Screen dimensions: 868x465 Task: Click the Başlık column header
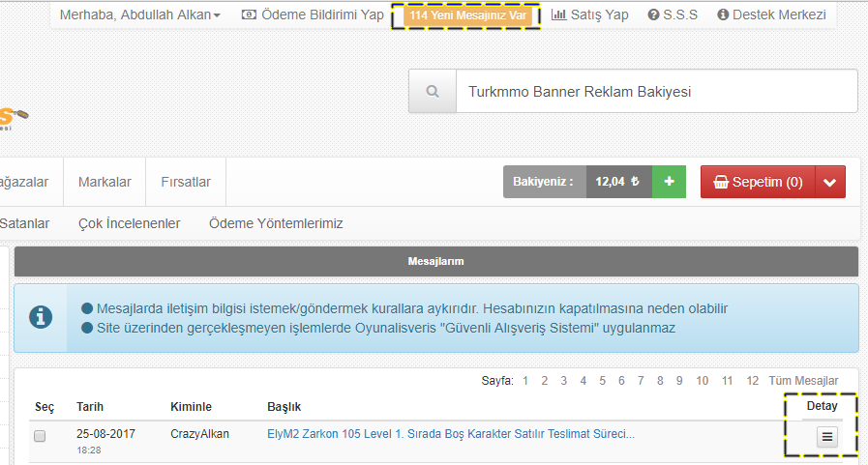click(x=284, y=407)
